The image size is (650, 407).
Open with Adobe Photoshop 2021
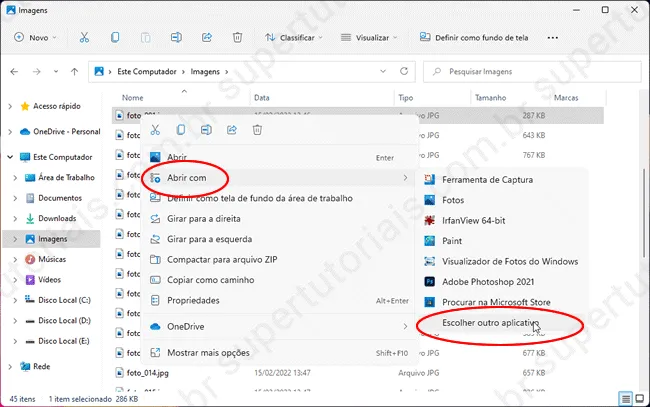coord(502,282)
